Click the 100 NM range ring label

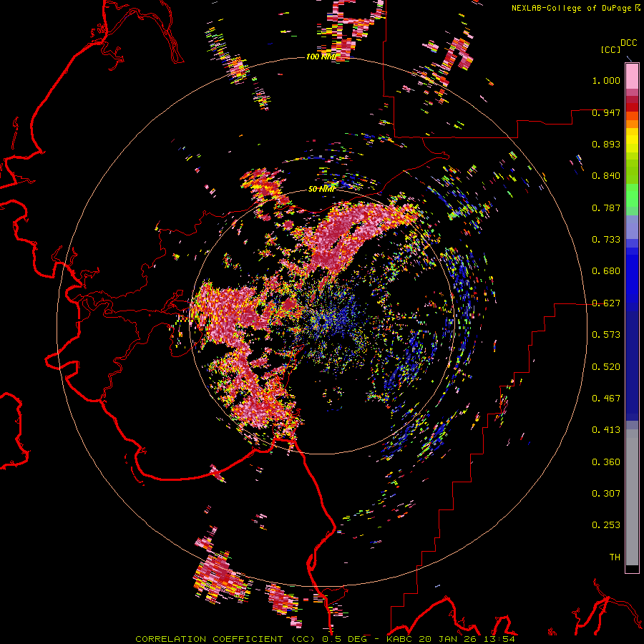pos(321,57)
